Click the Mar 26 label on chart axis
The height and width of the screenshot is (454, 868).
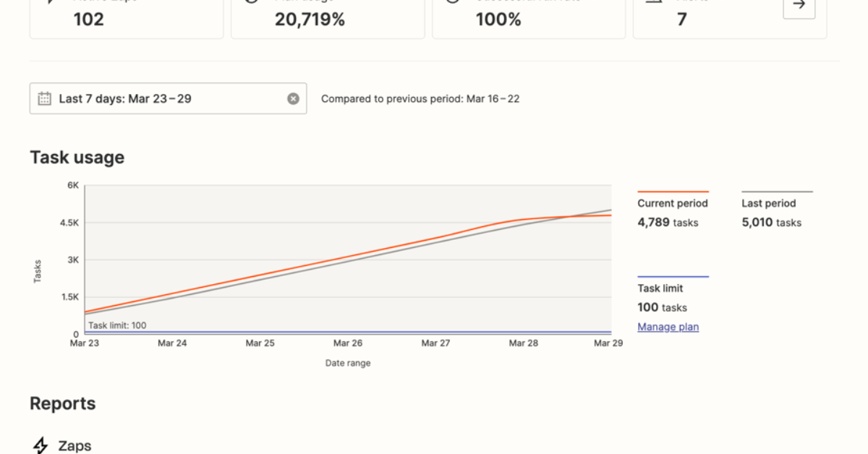[348, 343]
